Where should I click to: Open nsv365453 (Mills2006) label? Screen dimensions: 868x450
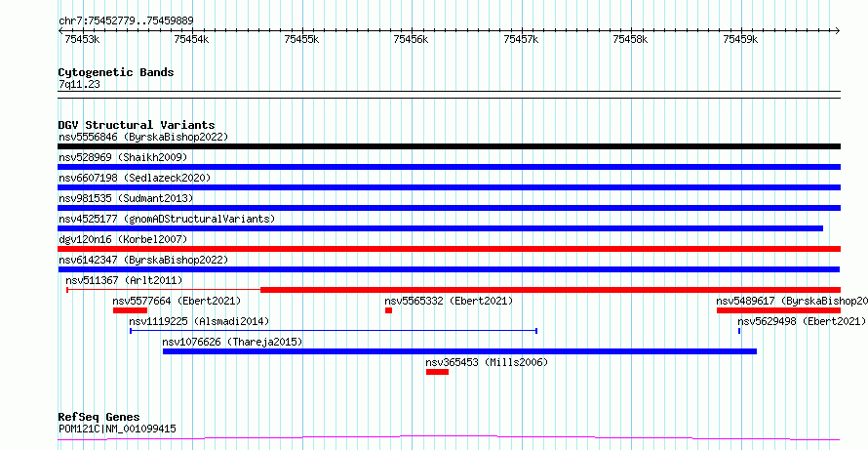(x=487, y=362)
